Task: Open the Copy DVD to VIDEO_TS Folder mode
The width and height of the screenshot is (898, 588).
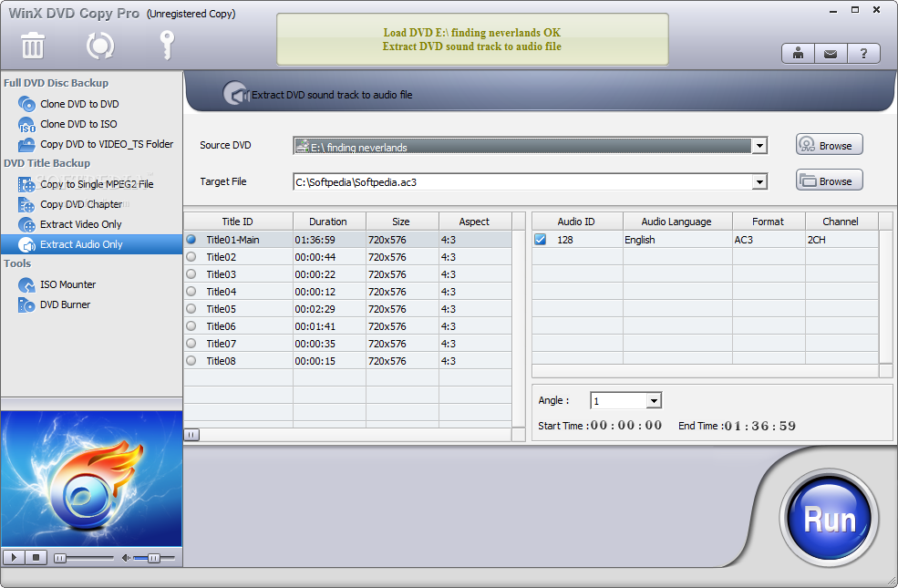Action: tap(107, 144)
